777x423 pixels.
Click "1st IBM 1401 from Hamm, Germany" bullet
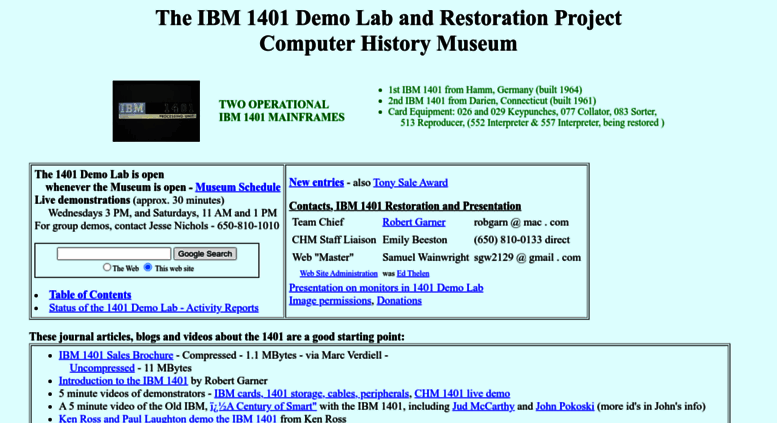pos(485,90)
